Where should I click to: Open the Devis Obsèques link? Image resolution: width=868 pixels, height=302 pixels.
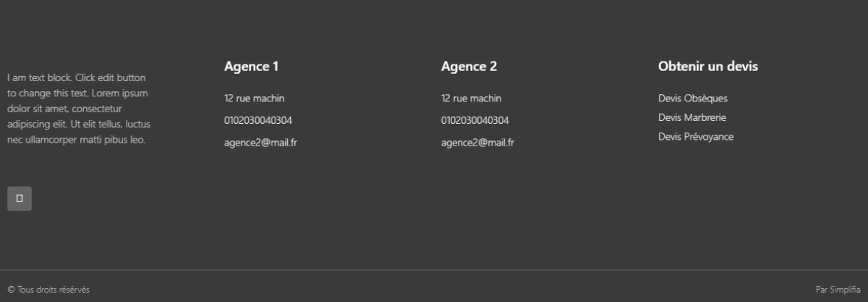692,98
